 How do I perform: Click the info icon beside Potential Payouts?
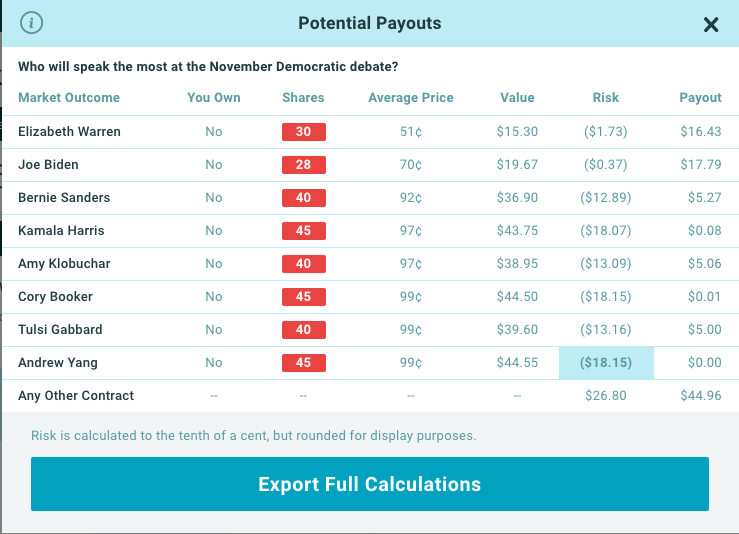coord(32,23)
